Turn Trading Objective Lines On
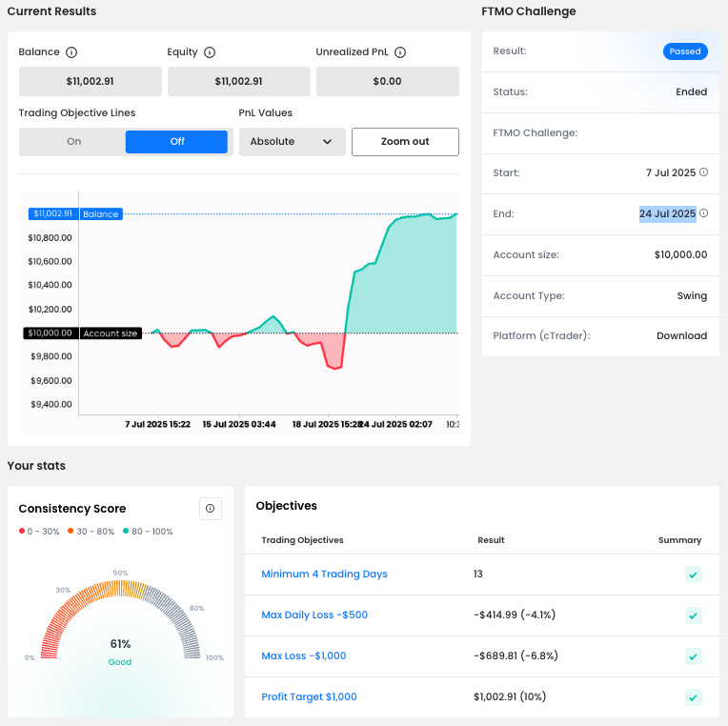Screen dimensions: 728x726 [74, 142]
